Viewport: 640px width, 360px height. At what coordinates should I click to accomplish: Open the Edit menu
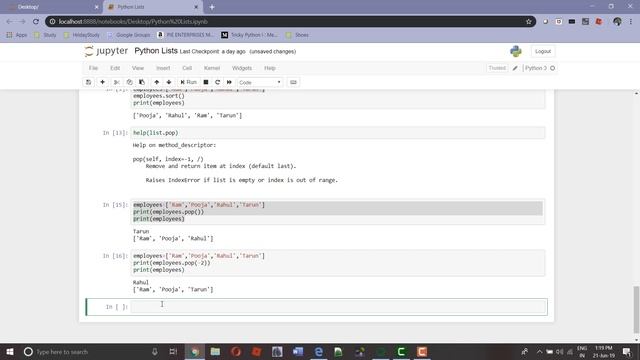point(115,68)
